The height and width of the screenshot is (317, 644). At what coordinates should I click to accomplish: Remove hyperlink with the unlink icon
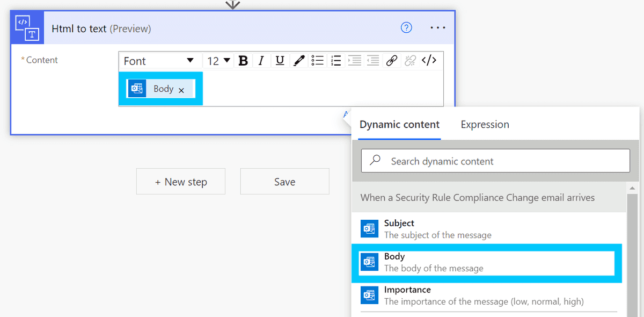click(x=410, y=61)
